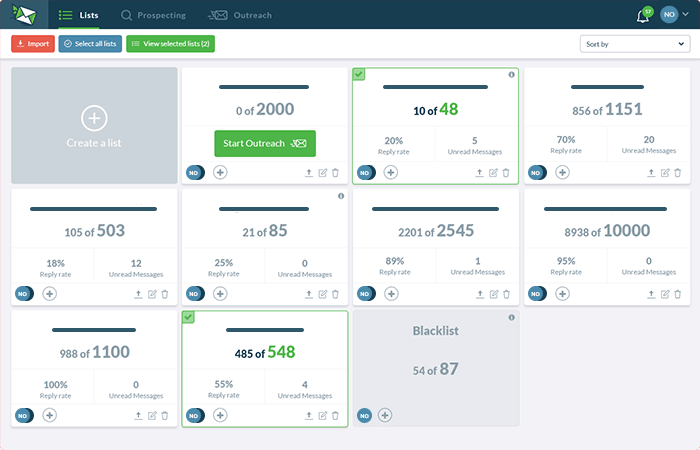Click plus icon on 988 of 1100 list
The height and width of the screenshot is (450, 700).
(x=49, y=415)
